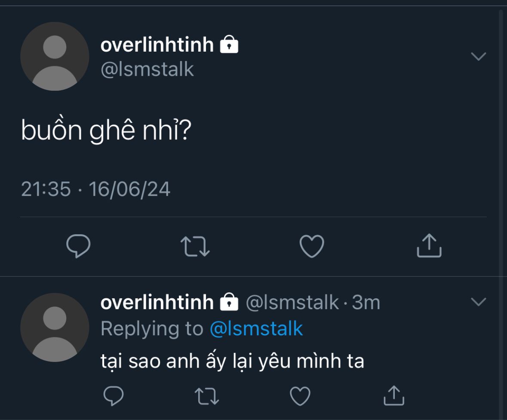Open the main tweet author's profile picture
The width and height of the screenshot is (507, 420).
(55, 56)
